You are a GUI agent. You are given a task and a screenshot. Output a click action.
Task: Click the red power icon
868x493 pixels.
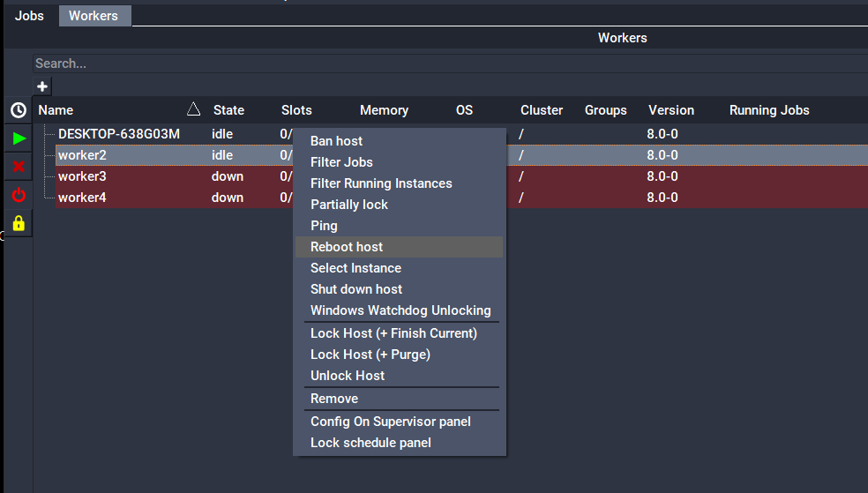tap(19, 195)
